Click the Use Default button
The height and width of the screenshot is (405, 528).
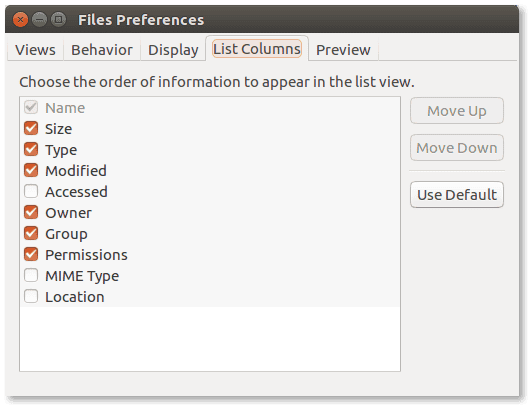point(457,195)
